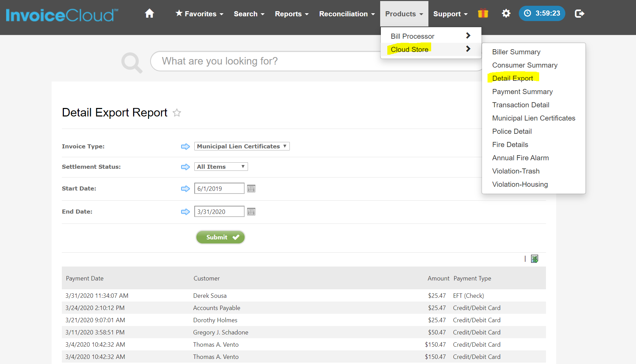636x364 pixels.
Task: Open the Reconciliation menu
Action: (347, 14)
